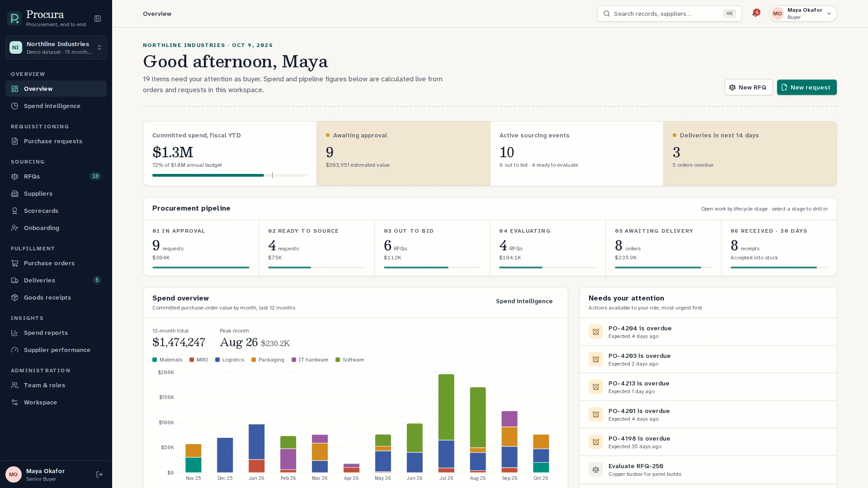Click the Spend intelligence pie icon
The width and height of the screenshot is (868, 488).
click(15, 106)
